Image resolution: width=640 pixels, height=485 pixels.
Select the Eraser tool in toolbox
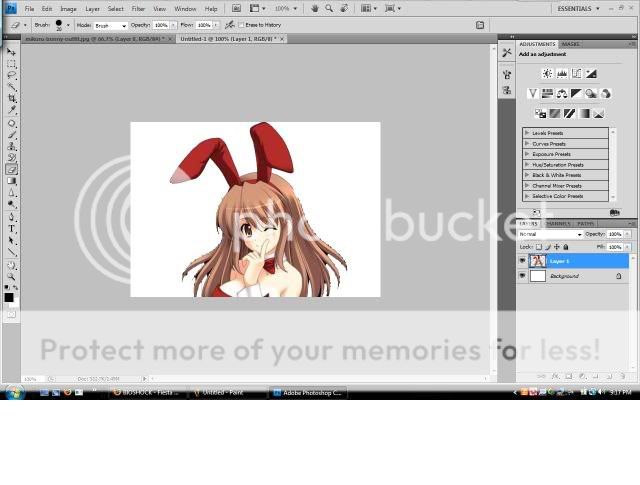point(11,169)
